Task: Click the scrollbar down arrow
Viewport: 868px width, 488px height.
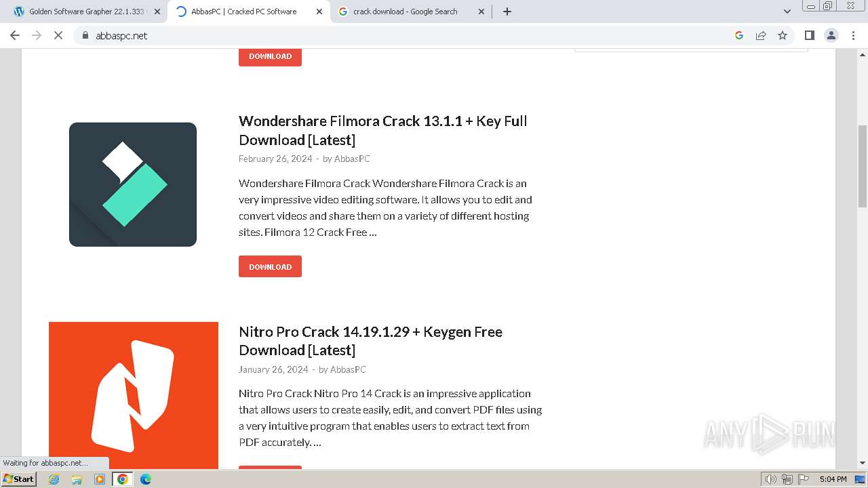Action: click(x=863, y=463)
